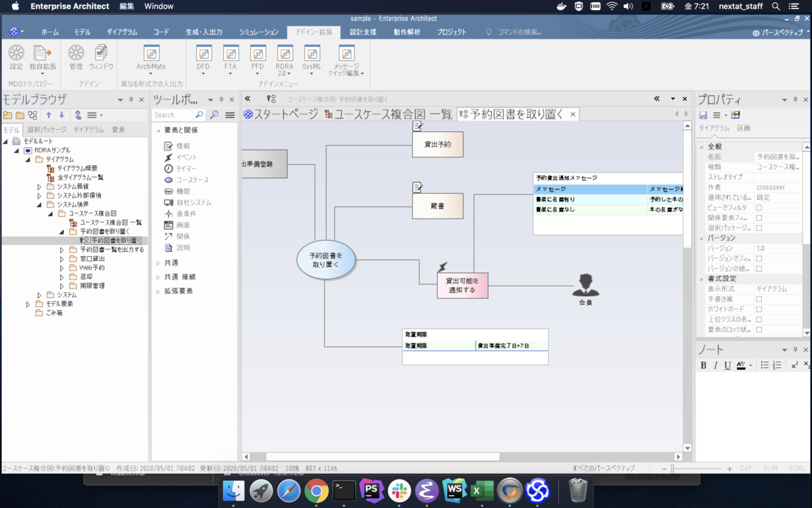Select the 選択パッケージ browser tab
This screenshot has width=812, height=508.
click(47, 129)
